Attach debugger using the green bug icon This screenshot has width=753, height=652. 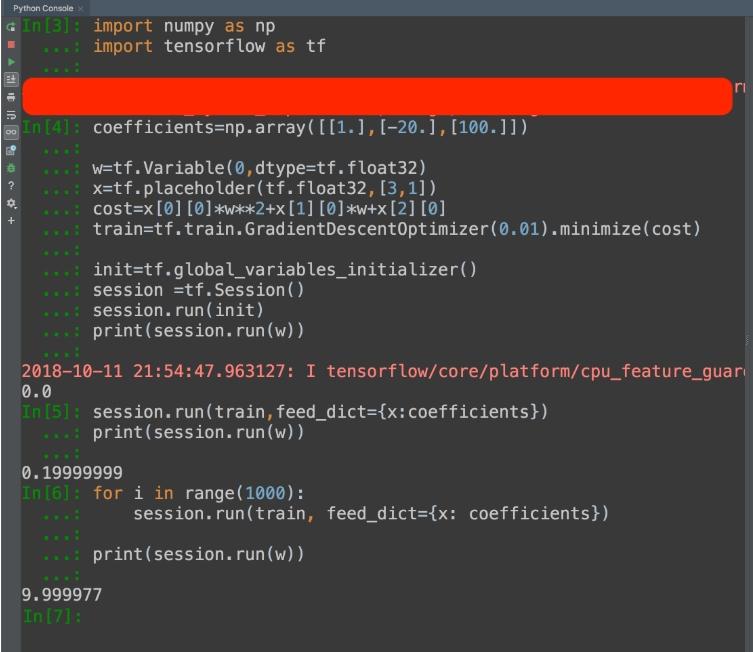click(11, 168)
